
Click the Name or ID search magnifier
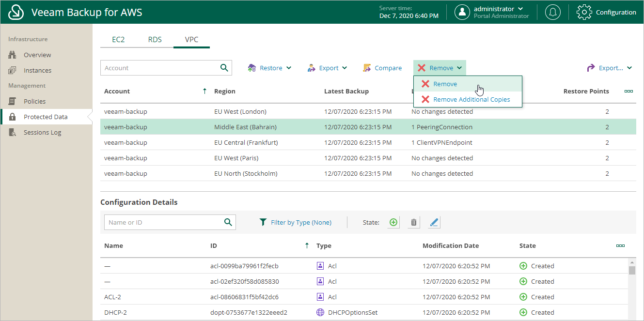click(228, 222)
